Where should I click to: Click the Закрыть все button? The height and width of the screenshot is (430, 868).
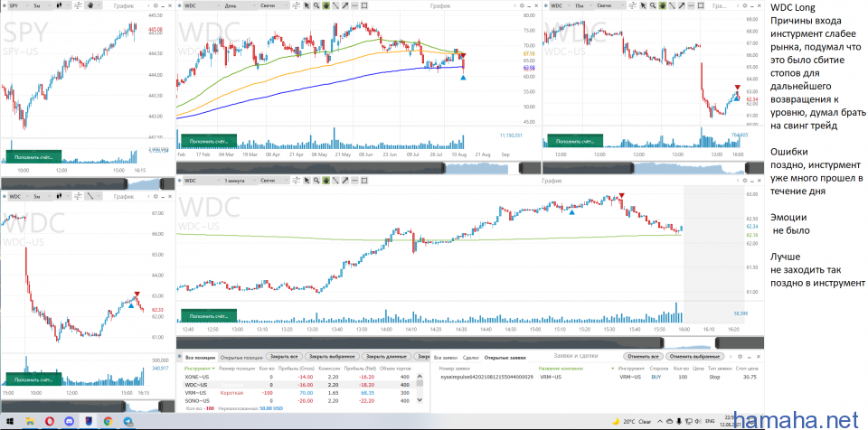[283, 357]
